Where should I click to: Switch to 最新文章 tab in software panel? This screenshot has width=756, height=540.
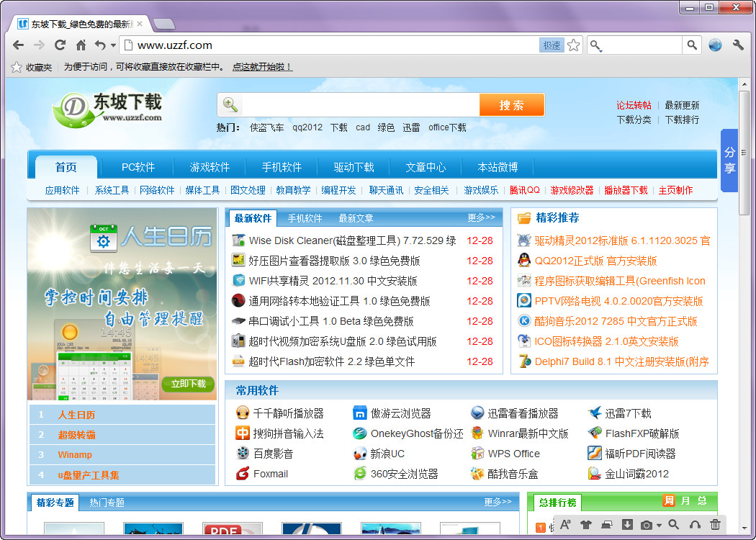(x=356, y=218)
